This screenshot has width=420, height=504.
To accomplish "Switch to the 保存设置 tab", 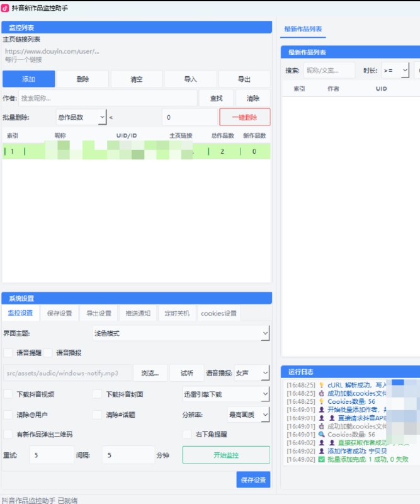I will [59, 313].
